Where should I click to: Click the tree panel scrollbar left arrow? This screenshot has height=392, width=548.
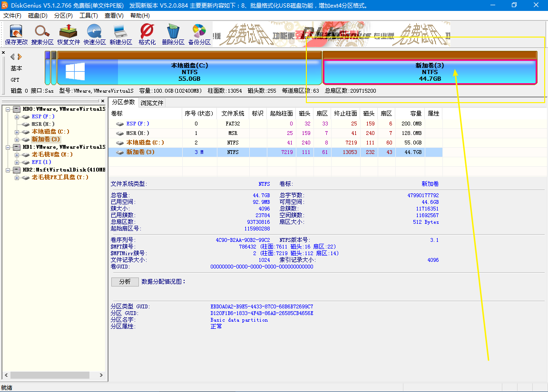6,375
